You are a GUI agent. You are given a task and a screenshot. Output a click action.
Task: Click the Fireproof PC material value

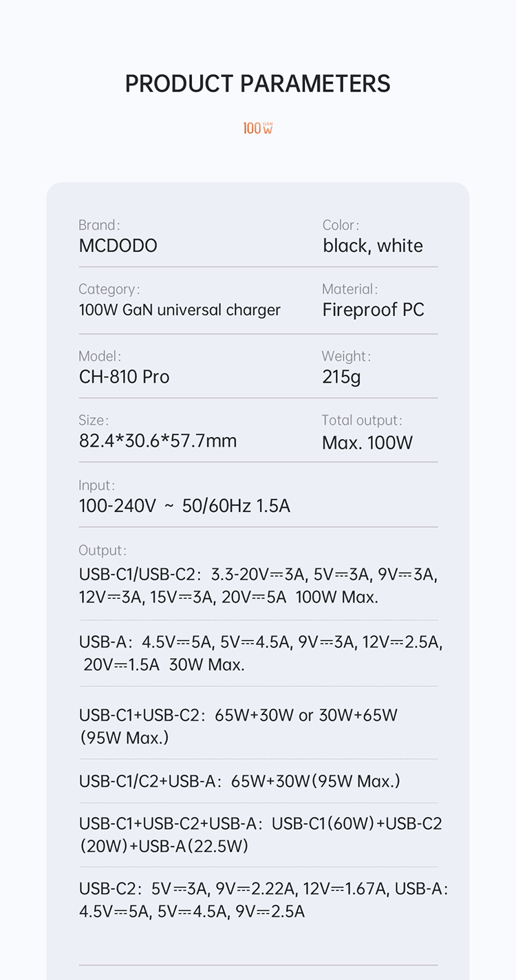pos(373,310)
